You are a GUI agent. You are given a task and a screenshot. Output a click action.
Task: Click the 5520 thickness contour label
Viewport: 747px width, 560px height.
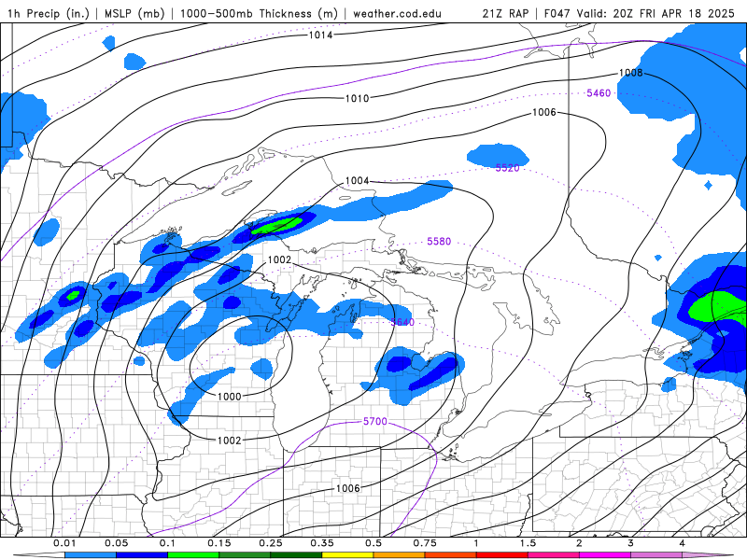coord(507,168)
